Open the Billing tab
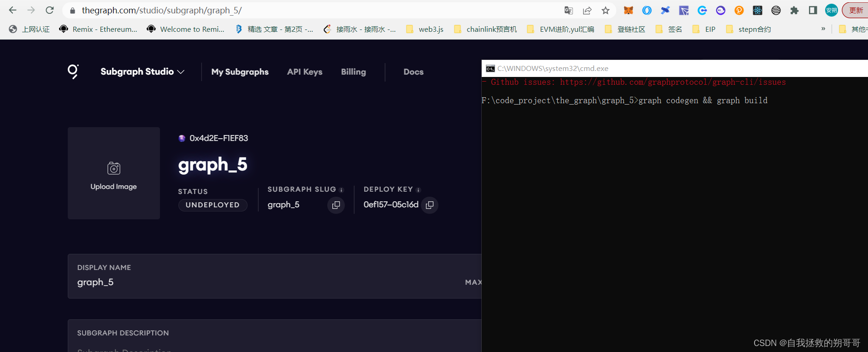This screenshot has width=868, height=352. 354,71
